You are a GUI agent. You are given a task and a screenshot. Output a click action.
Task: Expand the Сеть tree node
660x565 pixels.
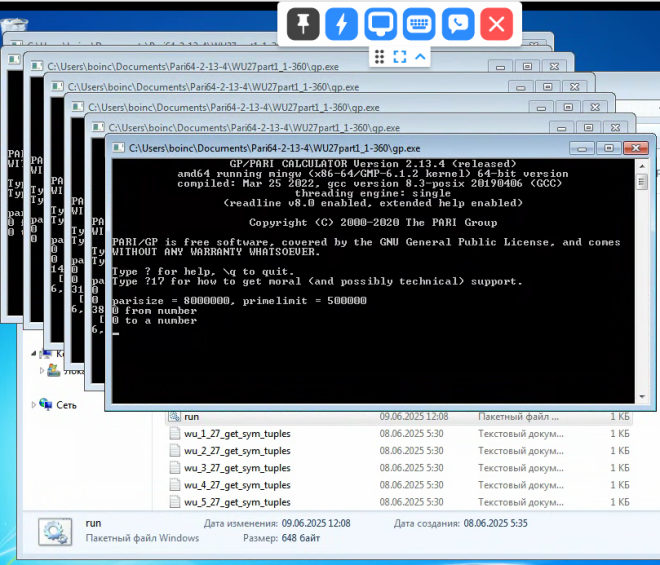pyautogui.click(x=33, y=405)
